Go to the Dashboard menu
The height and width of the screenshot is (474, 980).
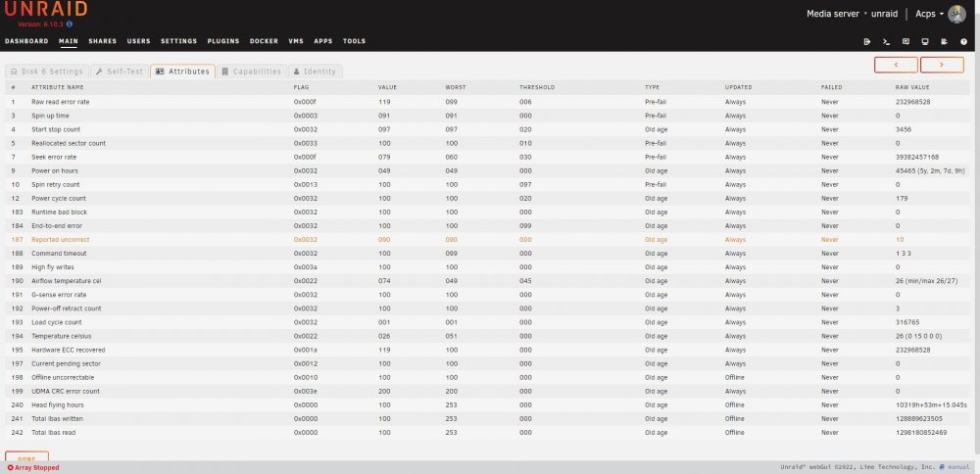click(x=26, y=41)
